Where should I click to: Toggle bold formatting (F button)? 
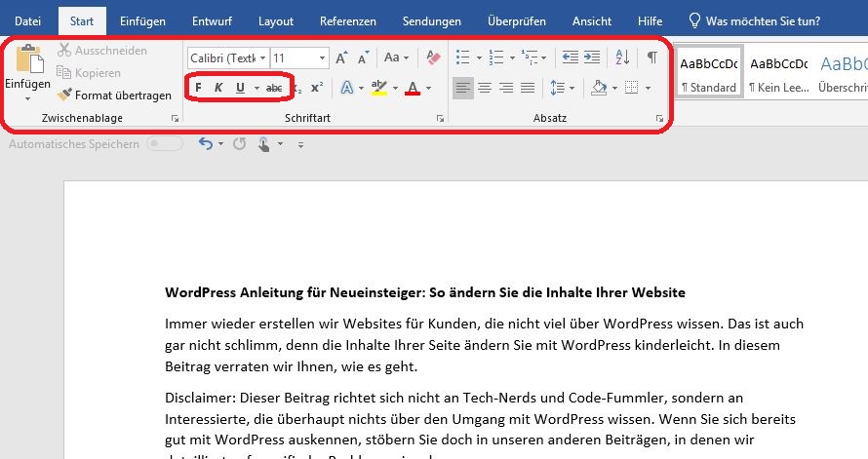click(199, 88)
